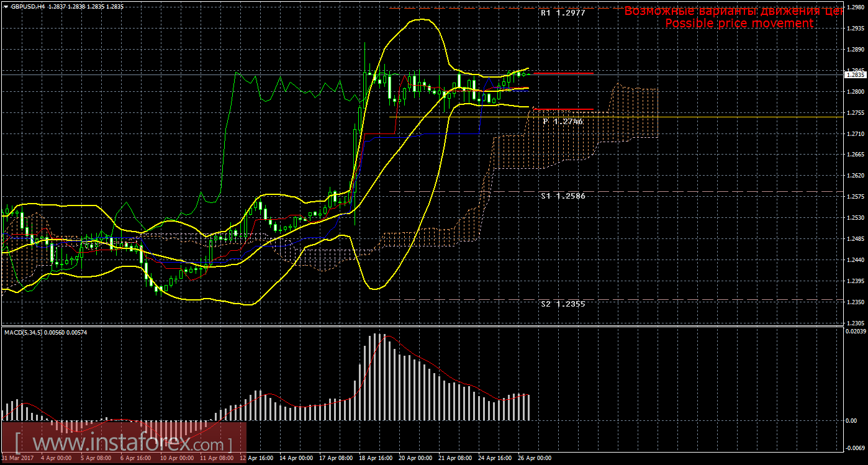The image size is (868, 465).
Task: Click the S1 1.2586 support label
Action: (563, 196)
